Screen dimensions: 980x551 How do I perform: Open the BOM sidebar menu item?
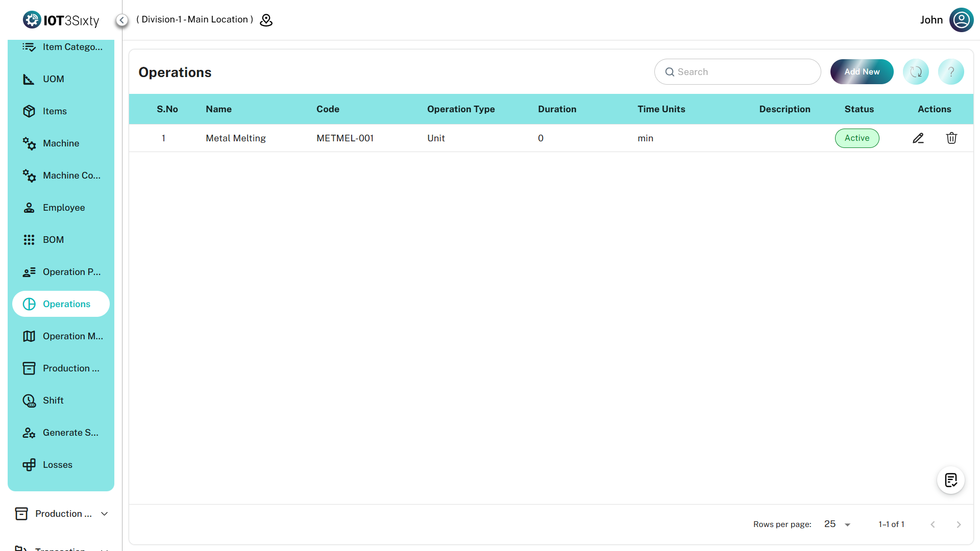[x=53, y=240]
